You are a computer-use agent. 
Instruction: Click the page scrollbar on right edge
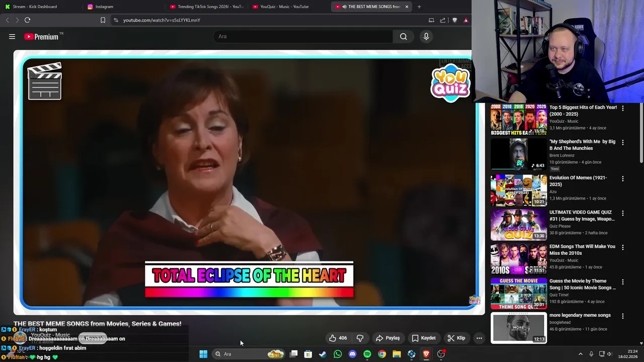coord(641,133)
